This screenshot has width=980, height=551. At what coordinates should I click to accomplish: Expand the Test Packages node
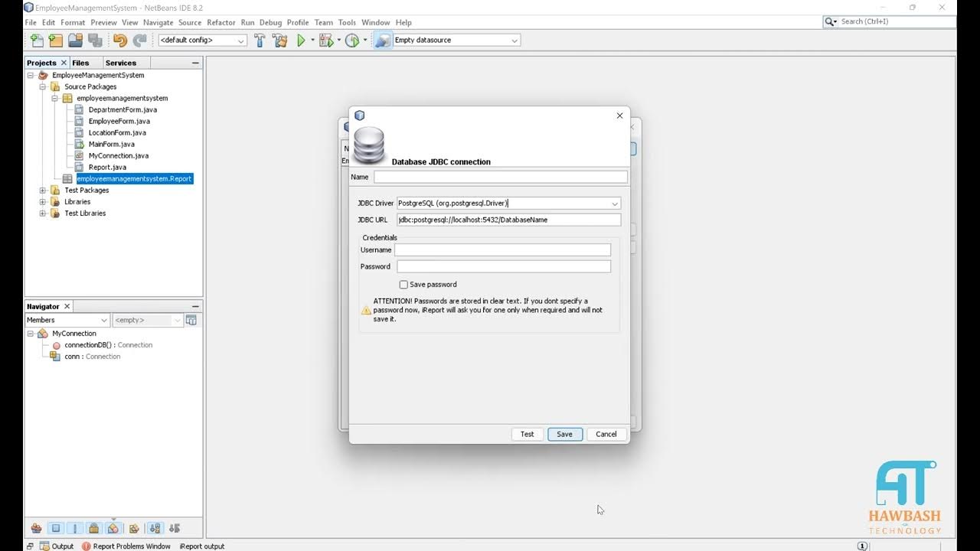click(43, 190)
